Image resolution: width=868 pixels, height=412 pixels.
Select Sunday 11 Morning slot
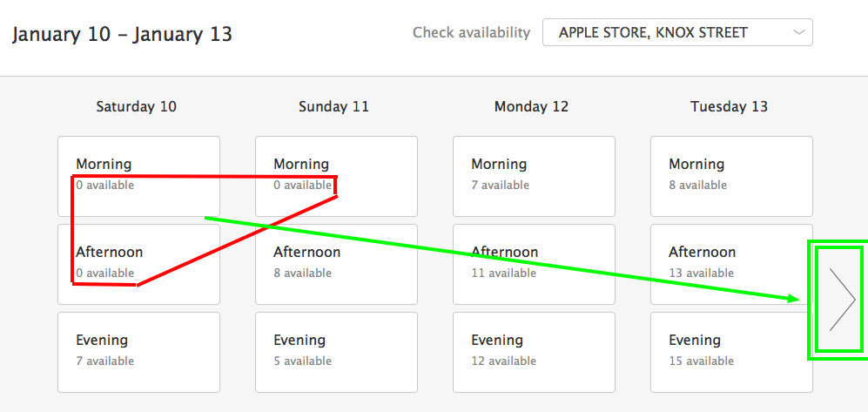336,175
